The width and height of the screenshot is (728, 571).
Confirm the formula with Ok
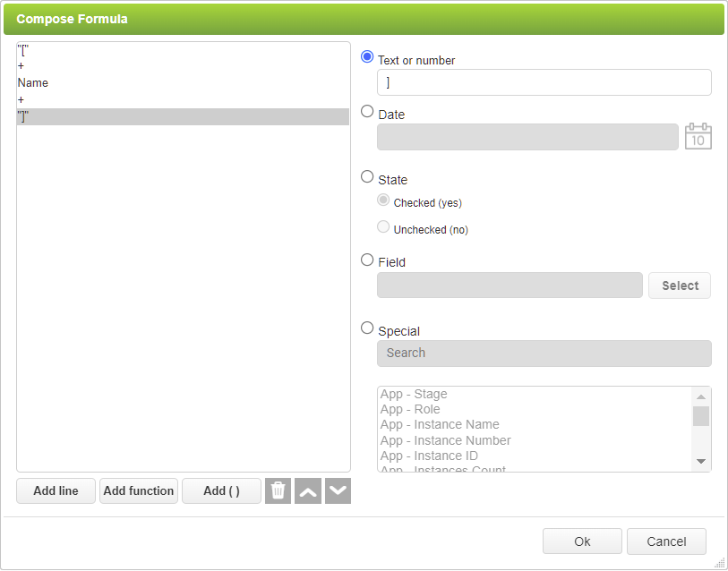coord(582,541)
